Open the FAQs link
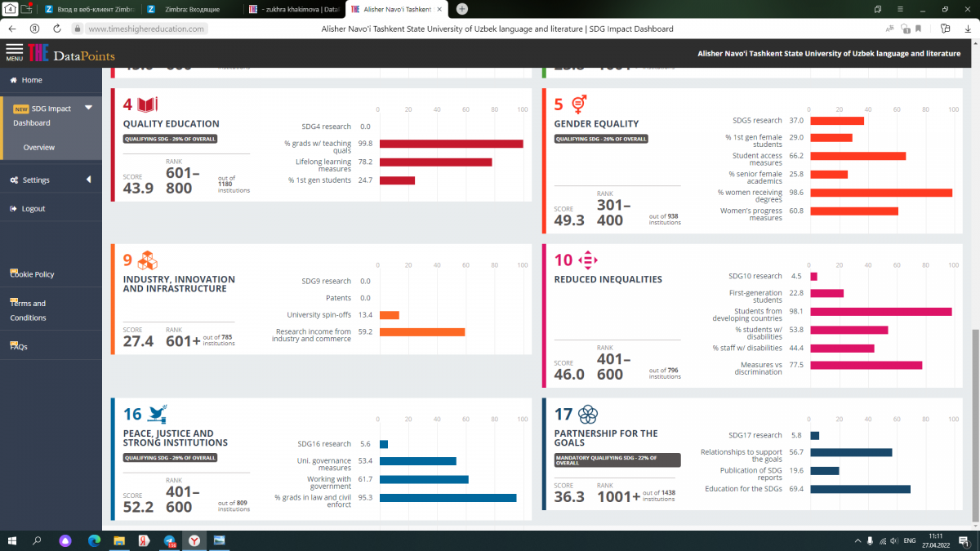 click(19, 347)
